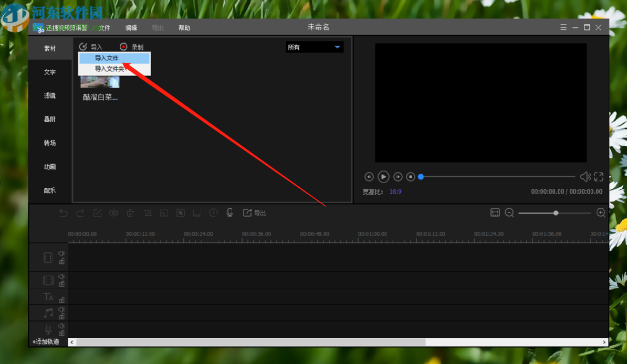Screen dimensions: 627x364
Task: Click the timeline zoom-out magnifier icon
Action: 509,212
